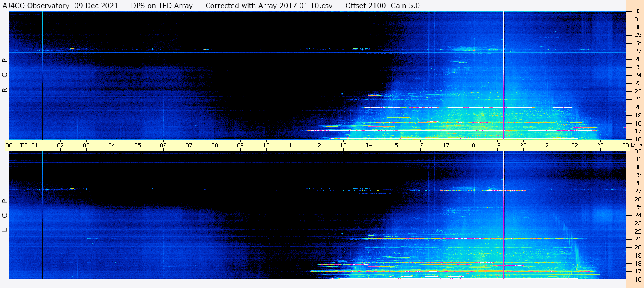The height and width of the screenshot is (288, 644).
Task: Click the 'L C P' panel label
Action: (5, 216)
